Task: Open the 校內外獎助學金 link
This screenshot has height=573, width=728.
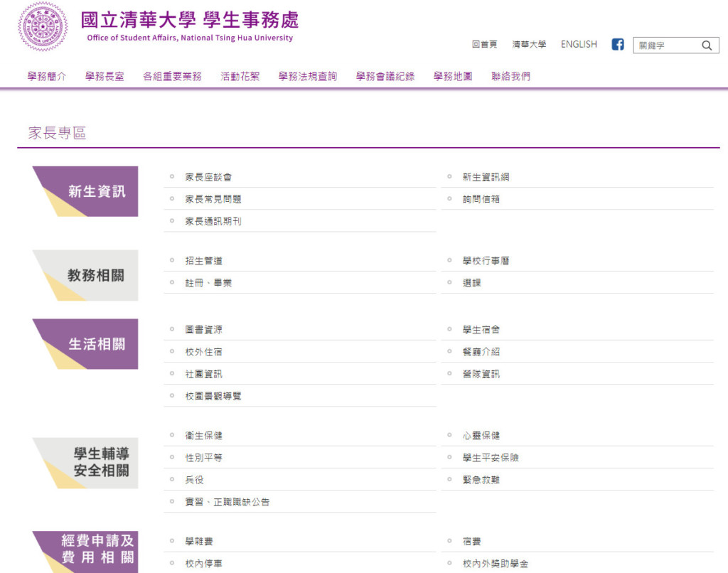Action: (x=495, y=564)
